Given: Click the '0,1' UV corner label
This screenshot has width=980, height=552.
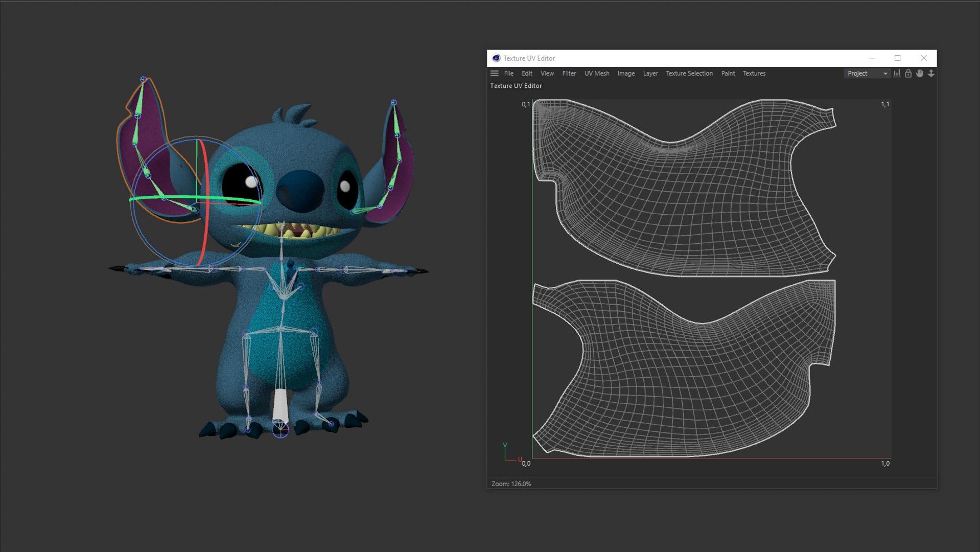Looking at the screenshot, I should tap(526, 104).
